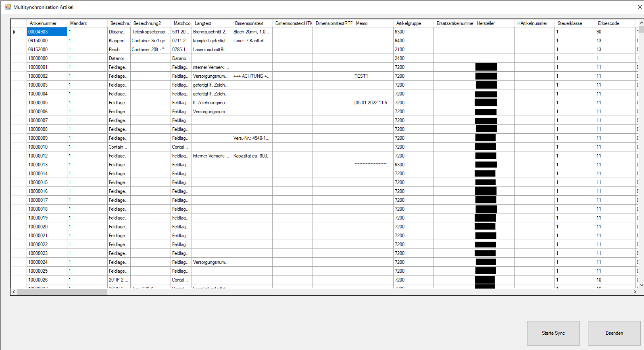This screenshot has width=644, height=350.
Task: Click the Multisynchronisation Artikel window icon
Action: point(8,7)
